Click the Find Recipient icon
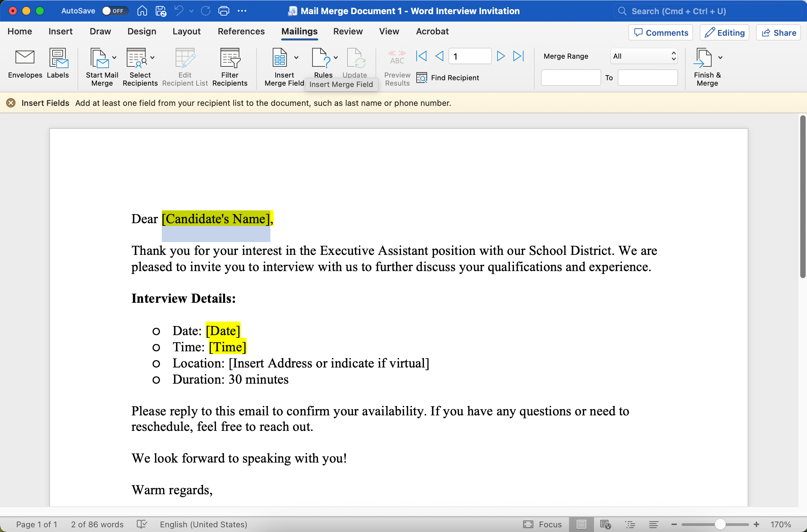The image size is (807, 532). [422, 78]
